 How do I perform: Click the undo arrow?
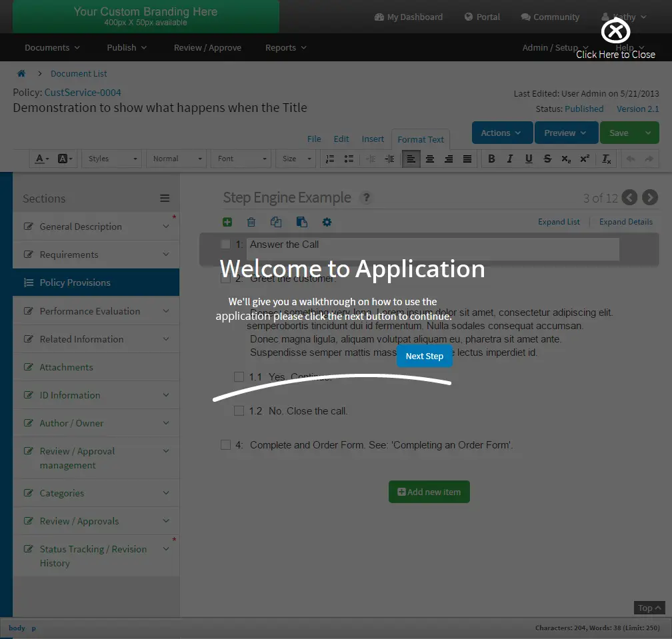coord(631,159)
